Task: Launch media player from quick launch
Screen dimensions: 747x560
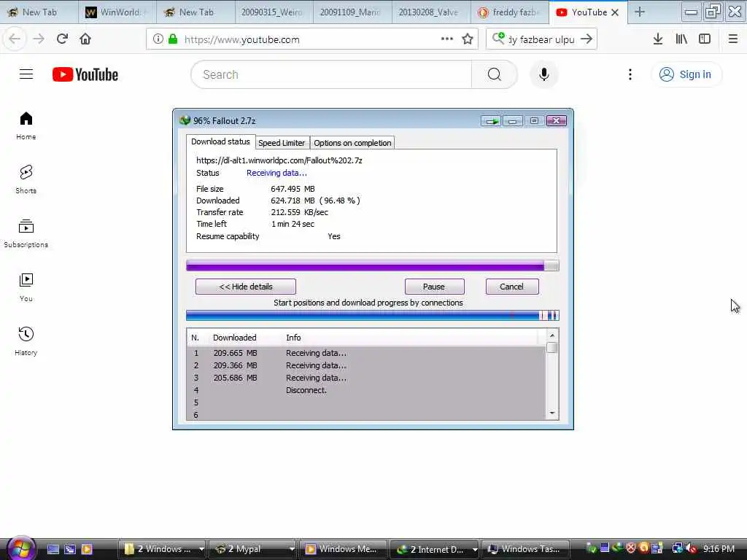Action: 87,549
